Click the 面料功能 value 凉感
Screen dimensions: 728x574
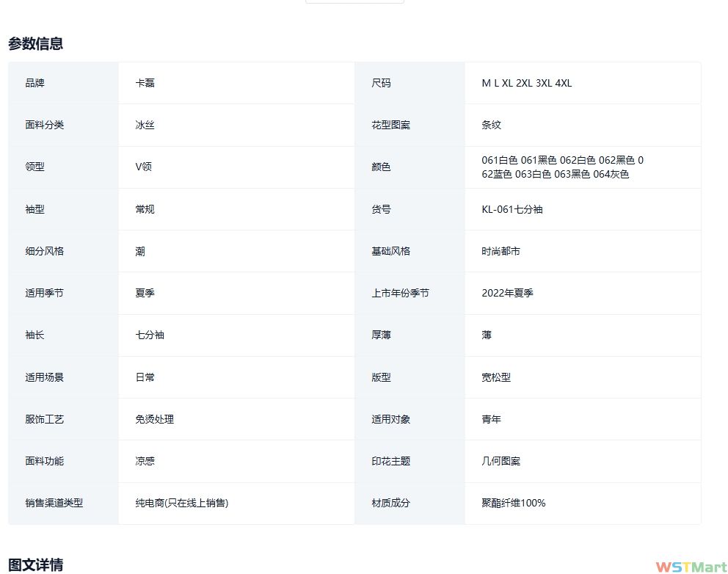(x=145, y=461)
